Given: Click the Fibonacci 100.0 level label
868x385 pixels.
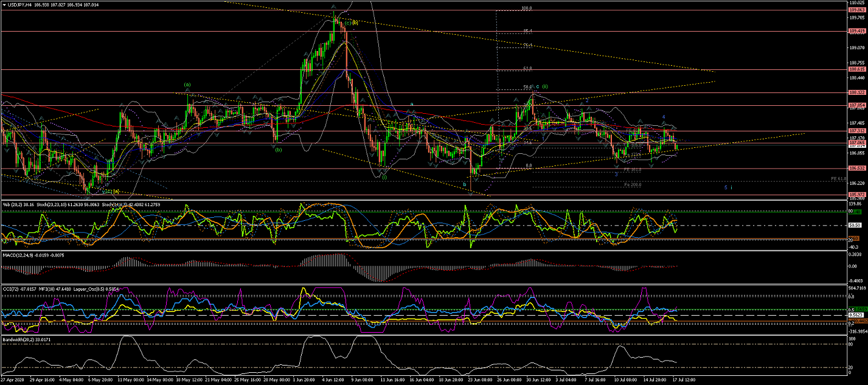Looking at the screenshot, I should point(527,9).
